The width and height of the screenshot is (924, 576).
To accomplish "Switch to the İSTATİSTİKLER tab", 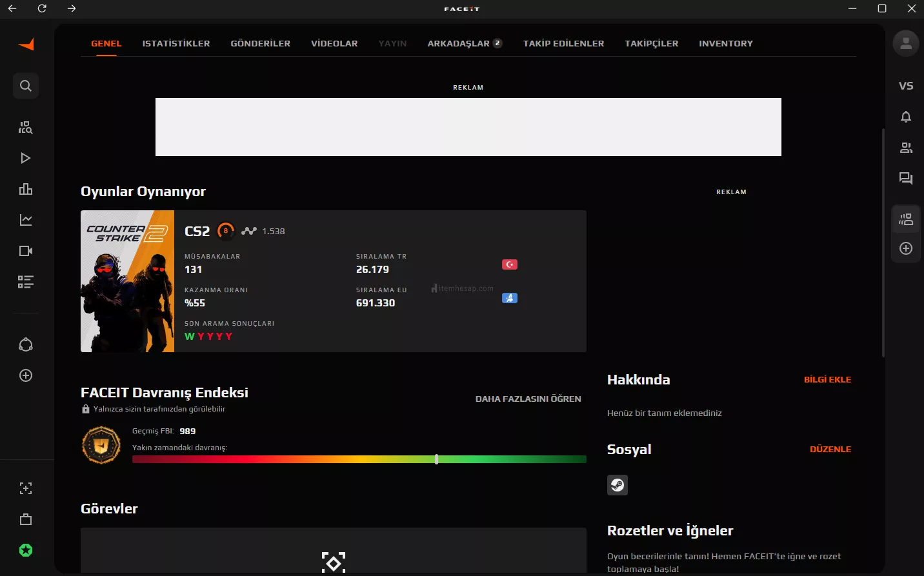I will click(176, 43).
